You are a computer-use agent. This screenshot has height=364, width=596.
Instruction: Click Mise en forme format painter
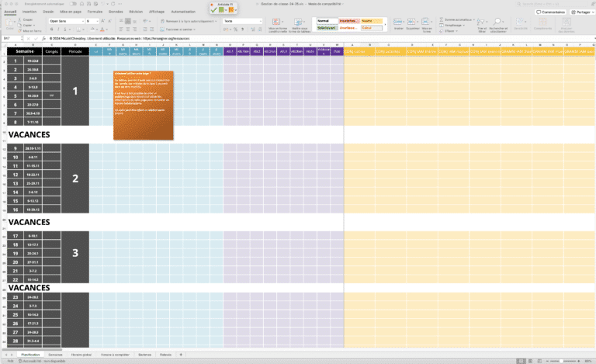30,31
